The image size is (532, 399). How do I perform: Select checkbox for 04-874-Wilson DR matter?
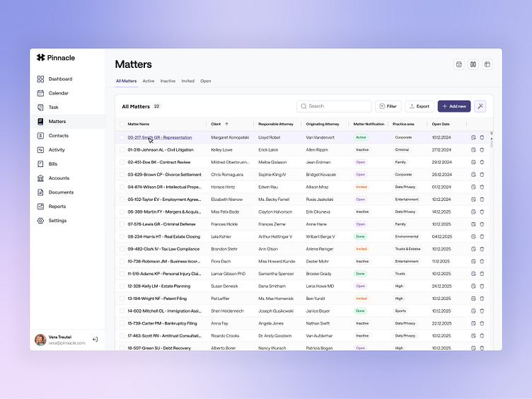point(122,187)
